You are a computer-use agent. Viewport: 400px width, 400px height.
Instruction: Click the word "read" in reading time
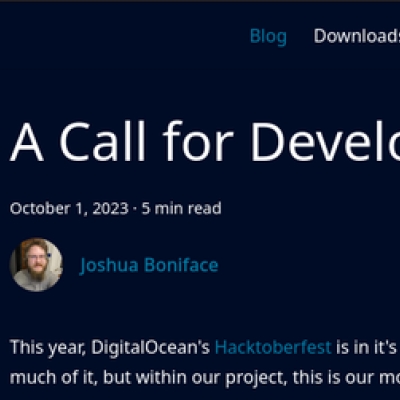205,209
